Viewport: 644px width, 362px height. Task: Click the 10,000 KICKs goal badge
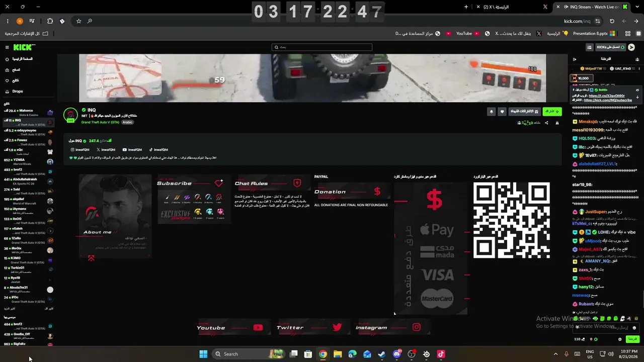pyautogui.click(x=582, y=78)
